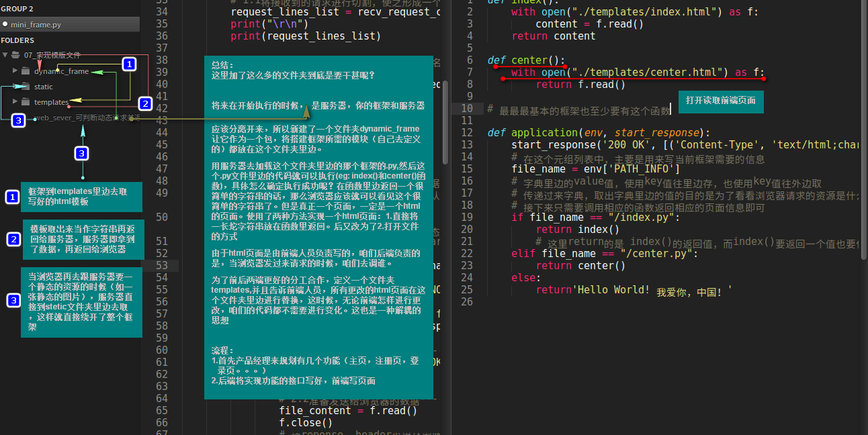Click the 'return index()' line
Image resolution: width=868 pixels, height=435 pixels.
[578, 230]
